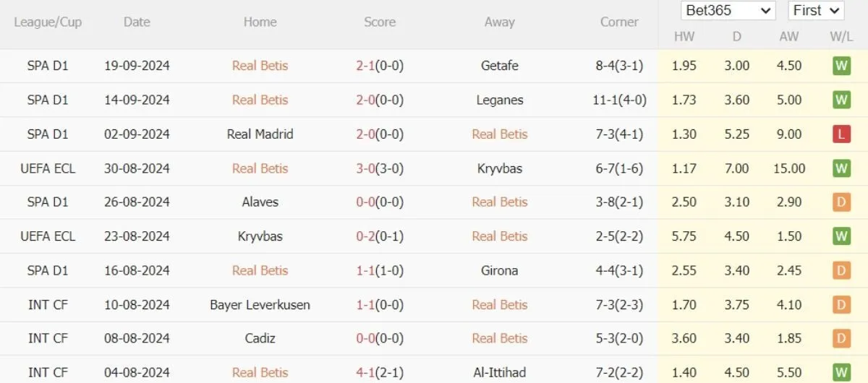
Task: Click the 1.95 home win odds for Getafe
Action: click(x=684, y=66)
